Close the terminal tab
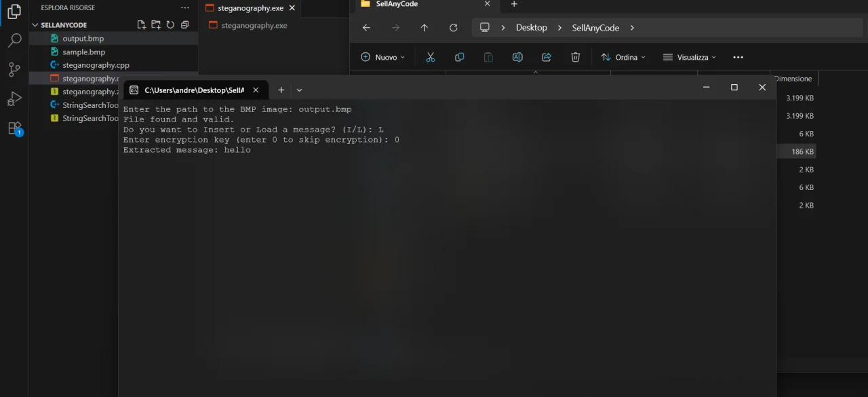Image resolution: width=868 pixels, height=397 pixels. click(x=256, y=90)
